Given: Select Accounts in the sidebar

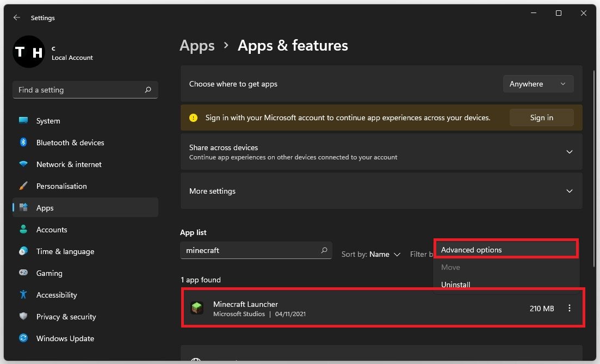Looking at the screenshot, I should (52, 230).
